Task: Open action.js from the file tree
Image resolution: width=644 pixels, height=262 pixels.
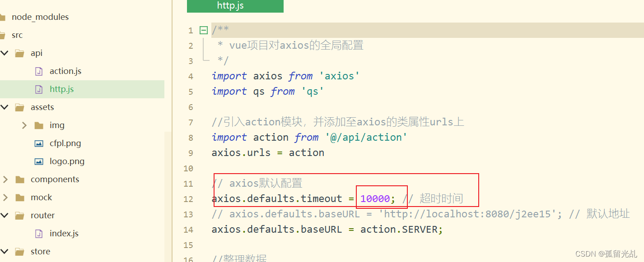Action: pos(65,71)
